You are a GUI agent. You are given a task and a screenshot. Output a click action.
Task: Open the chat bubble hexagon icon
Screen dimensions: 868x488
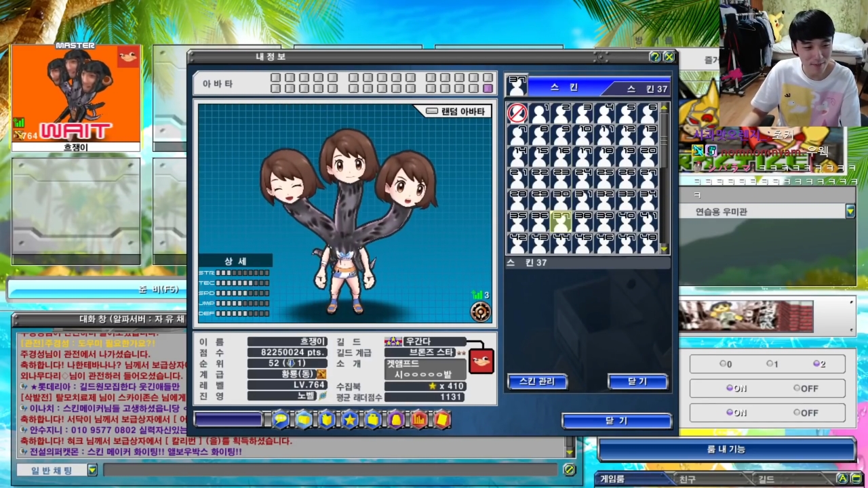tap(281, 420)
